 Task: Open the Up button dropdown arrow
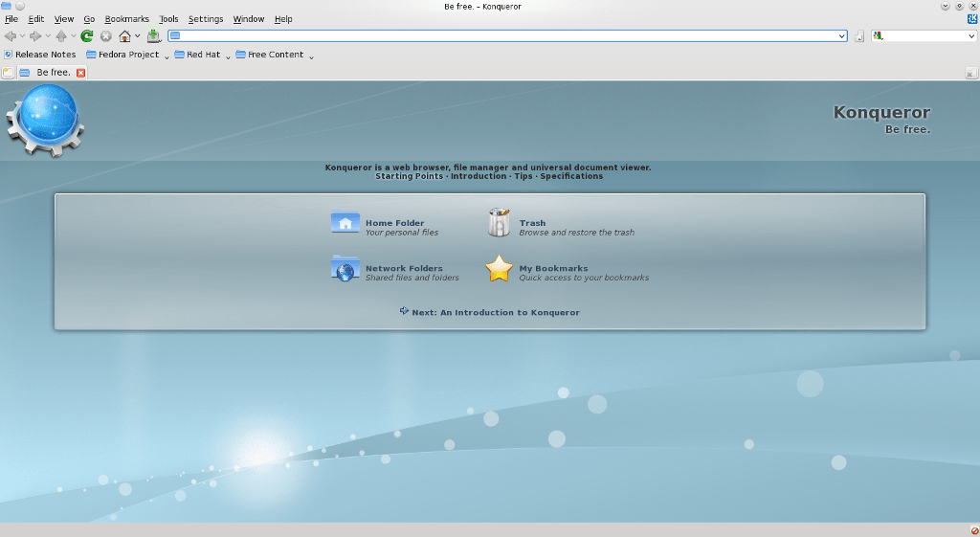73,36
